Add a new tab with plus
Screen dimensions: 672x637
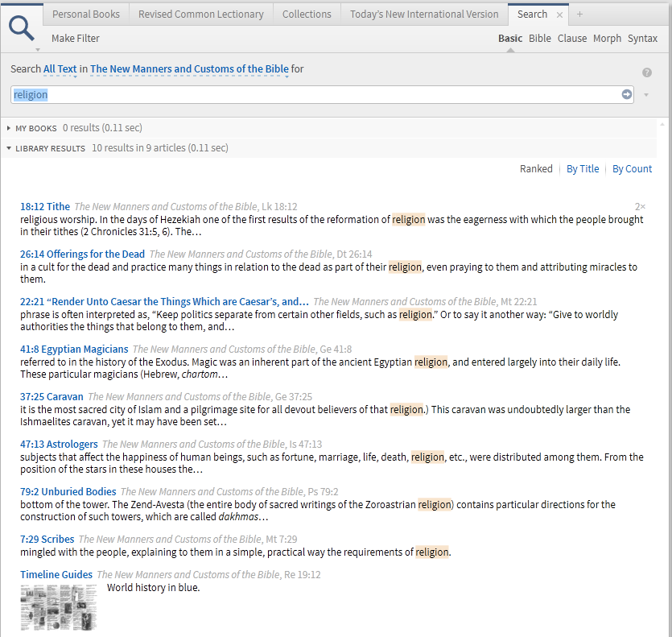coord(579,14)
